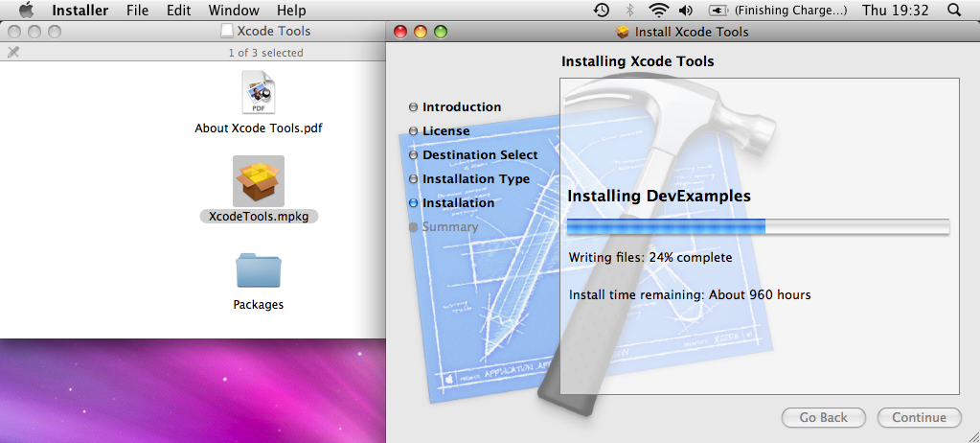Click the Installing Xcode Tools title

637,61
